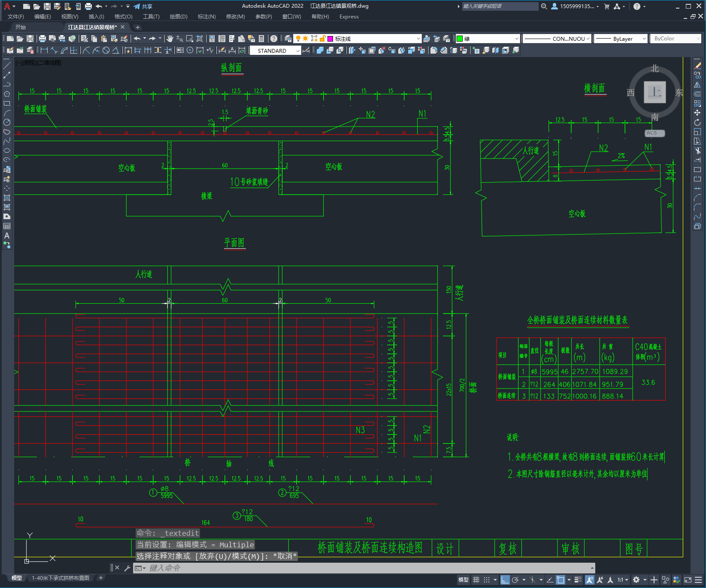Select the Arc Length dimension tool

pyautogui.click(x=64, y=50)
